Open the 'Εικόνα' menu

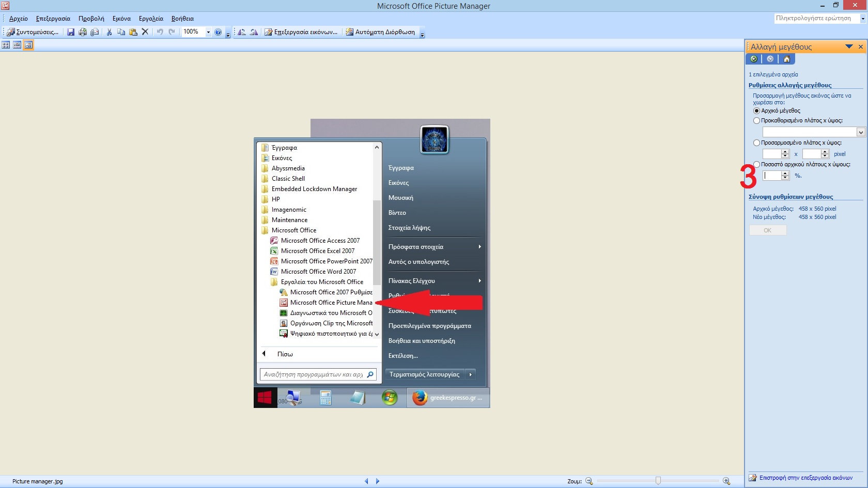121,19
